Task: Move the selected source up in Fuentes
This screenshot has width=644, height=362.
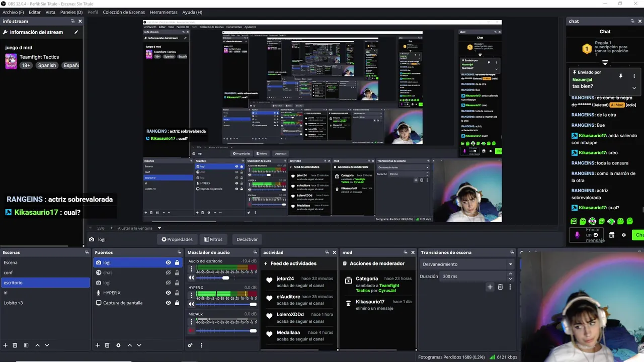Action: 130,345
